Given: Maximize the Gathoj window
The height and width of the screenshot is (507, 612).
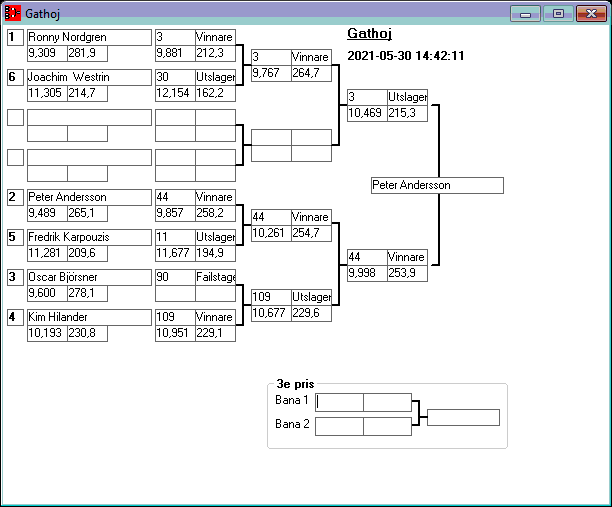Looking at the screenshot, I should (x=558, y=14).
